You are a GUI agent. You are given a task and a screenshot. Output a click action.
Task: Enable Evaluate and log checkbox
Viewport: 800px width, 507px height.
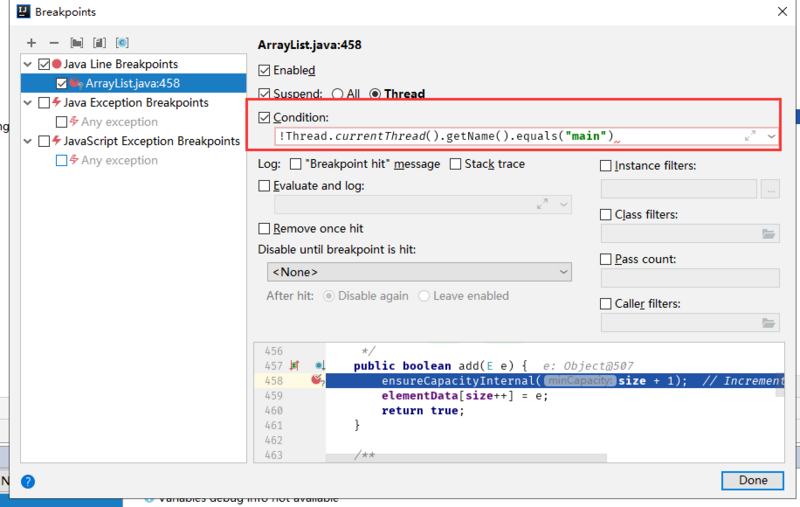264,186
